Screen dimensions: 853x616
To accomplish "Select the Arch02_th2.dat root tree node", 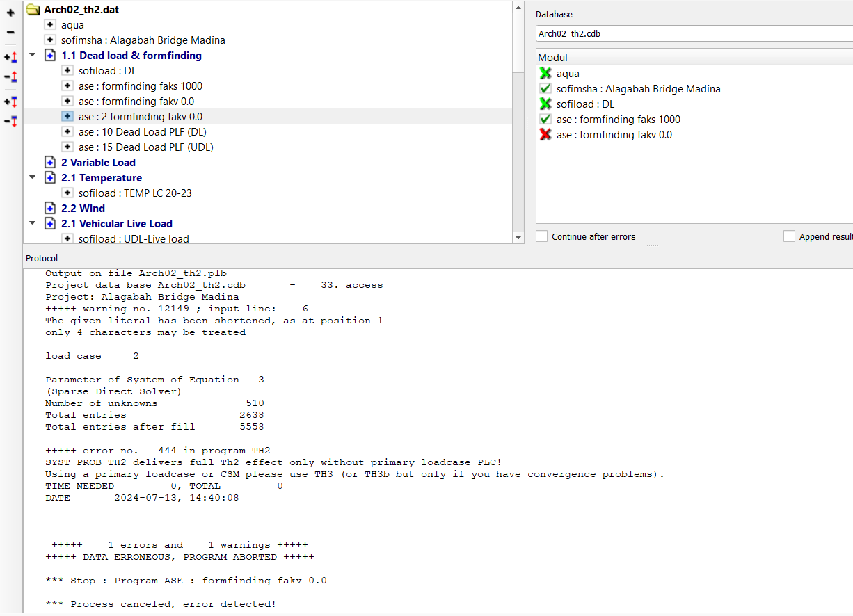I will point(81,9).
